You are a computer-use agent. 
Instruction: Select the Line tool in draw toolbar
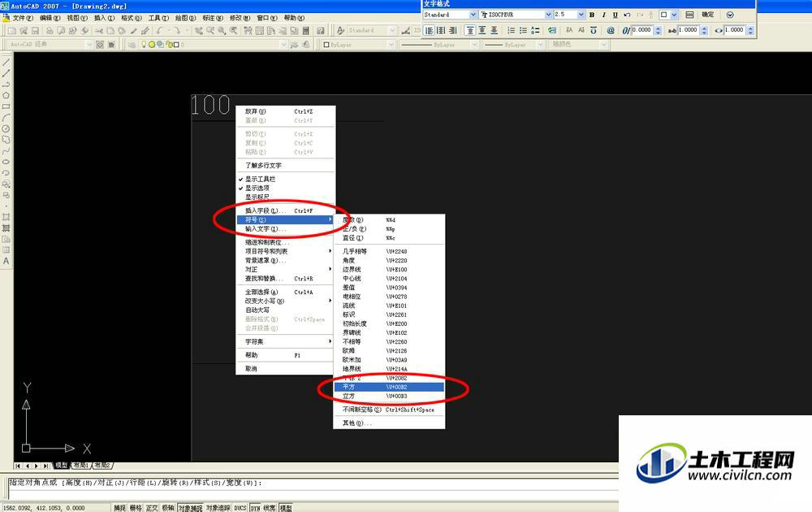(6, 63)
